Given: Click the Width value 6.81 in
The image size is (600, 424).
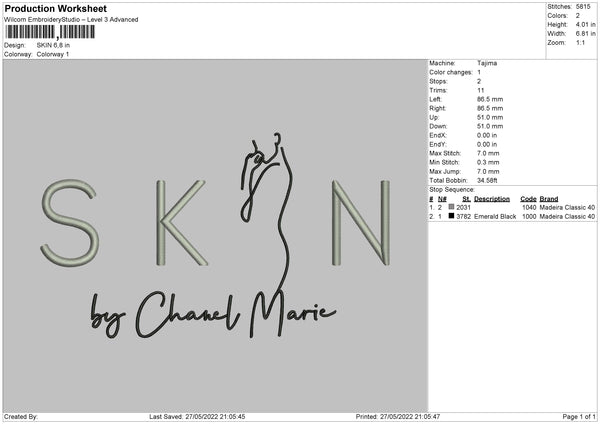Looking at the screenshot, I should [x=585, y=34].
